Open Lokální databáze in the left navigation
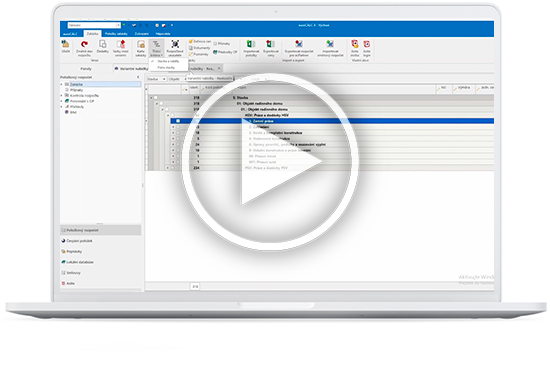 click(x=80, y=262)
